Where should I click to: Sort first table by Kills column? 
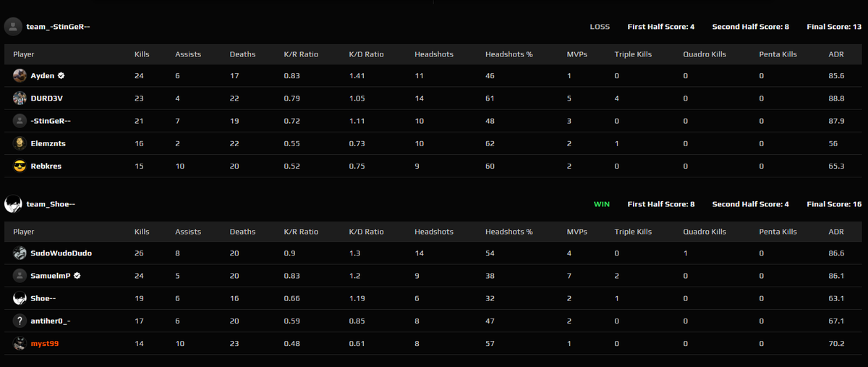point(142,54)
